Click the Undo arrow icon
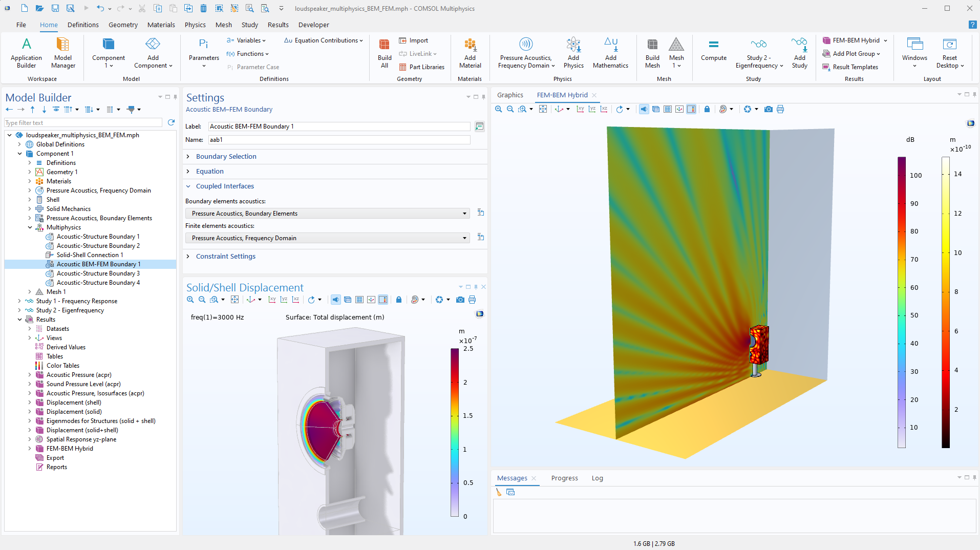The image size is (980, 550). pyautogui.click(x=100, y=8)
